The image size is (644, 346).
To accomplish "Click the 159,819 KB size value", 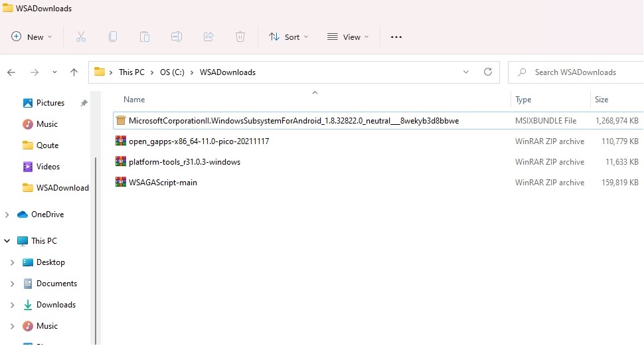I will [x=620, y=183].
